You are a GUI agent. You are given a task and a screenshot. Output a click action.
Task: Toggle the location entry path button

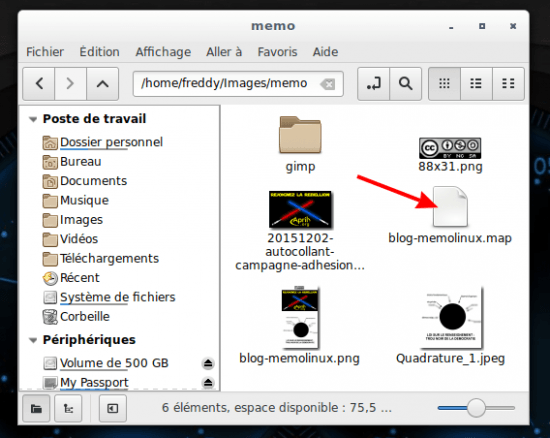(x=373, y=84)
